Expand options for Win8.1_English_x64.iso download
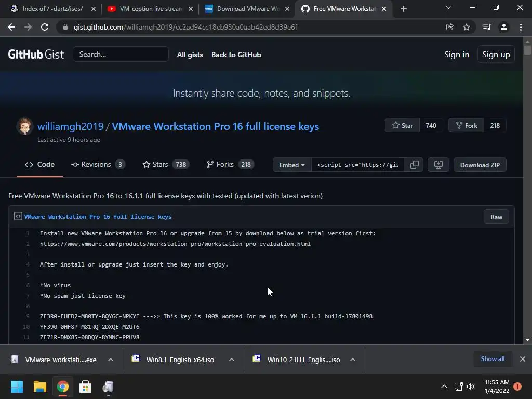The width and height of the screenshot is (532, 399). click(232, 360)
